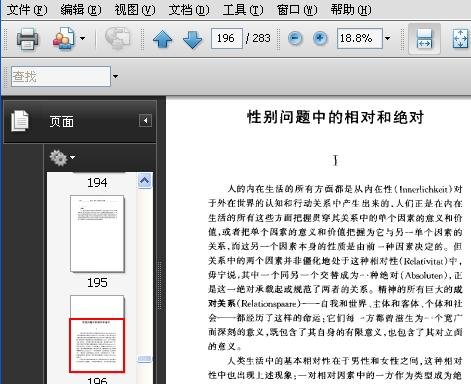Click the fit full page icon
Viewport: 471px width, 384px height.
(x=461, y=39)
